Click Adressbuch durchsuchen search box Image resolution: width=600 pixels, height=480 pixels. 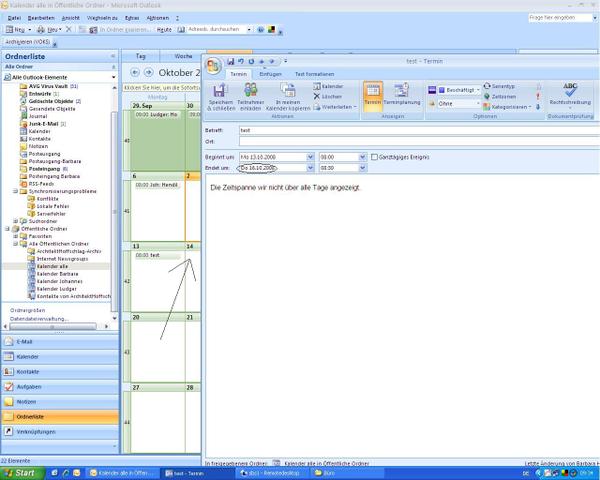tap(217, 29)
